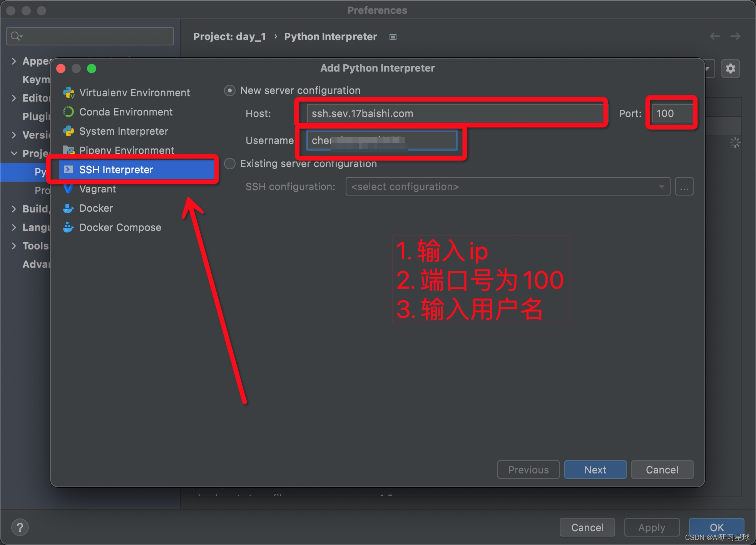Click the Virtualenv Environment python icon
The height and width of the screenshot is (545, 756).
coord(69,93)
